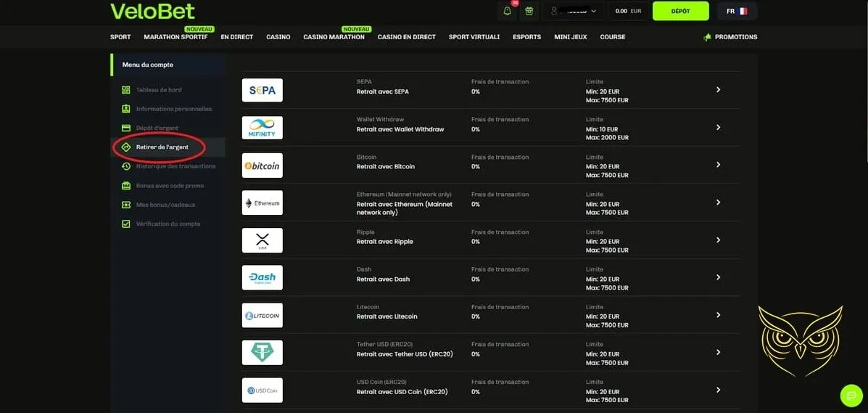
Task: Go to the Casino en Direct tab
Action: (x=406, y=37)
